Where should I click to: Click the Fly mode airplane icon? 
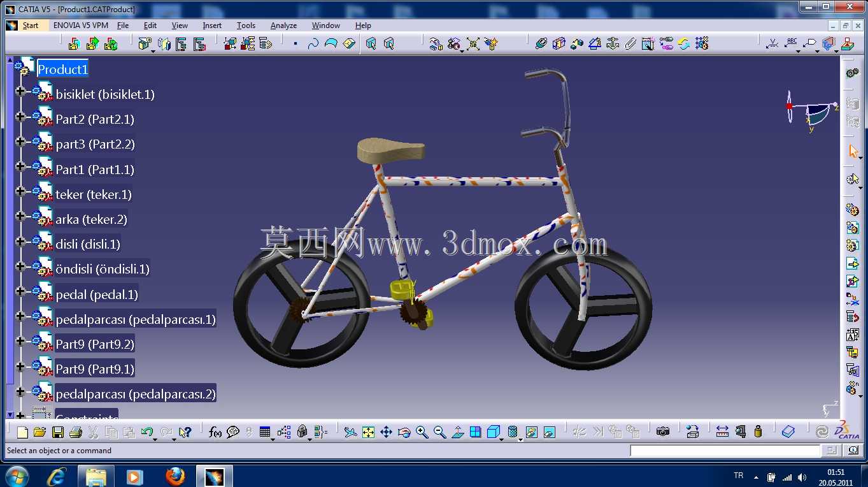coord(350,432)
